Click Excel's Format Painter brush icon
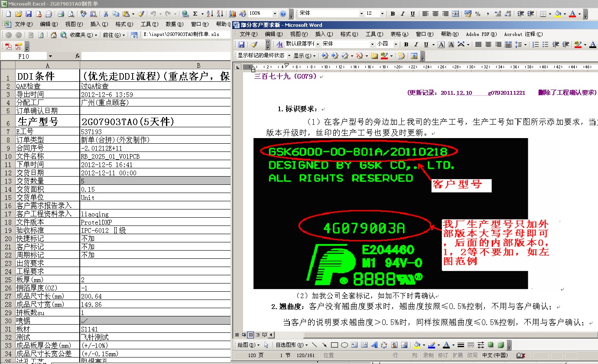 point(141,13)
